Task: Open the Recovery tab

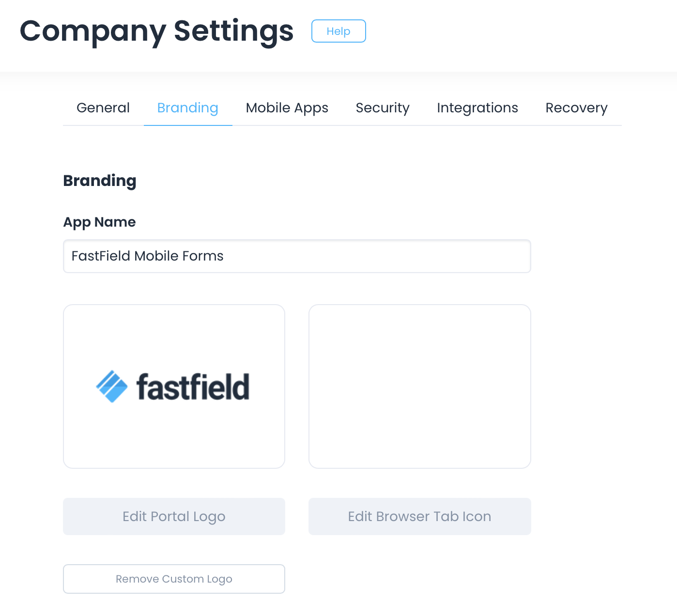Action: 576,108
